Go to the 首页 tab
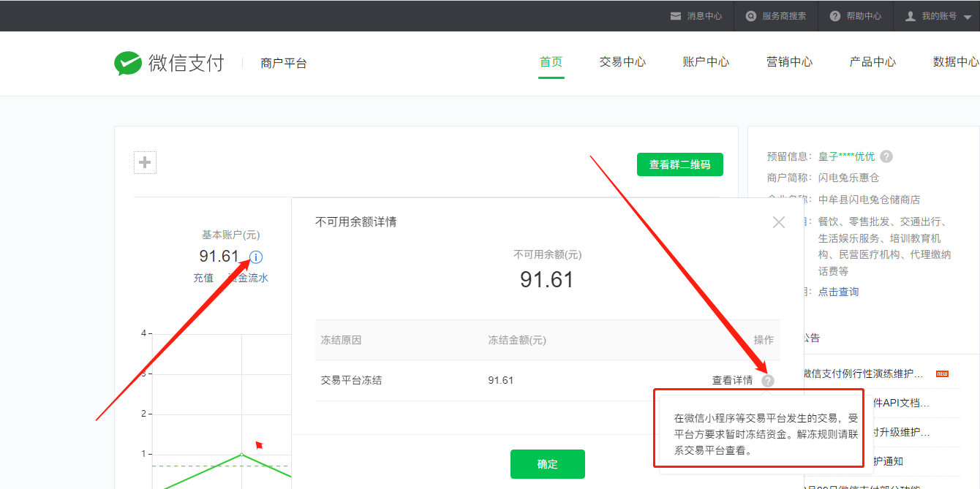 pos(551,62)
